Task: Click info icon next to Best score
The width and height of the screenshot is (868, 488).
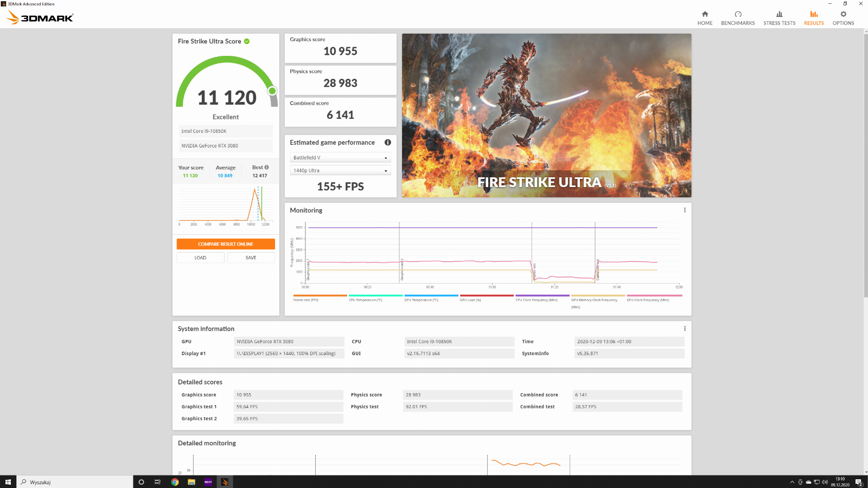Action: 266,167
